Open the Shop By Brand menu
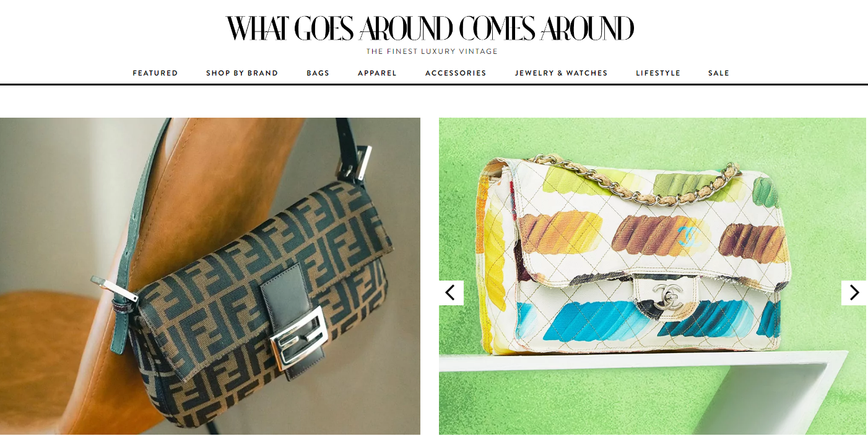This screenshot has height=436, width=868. coord(242,73)
